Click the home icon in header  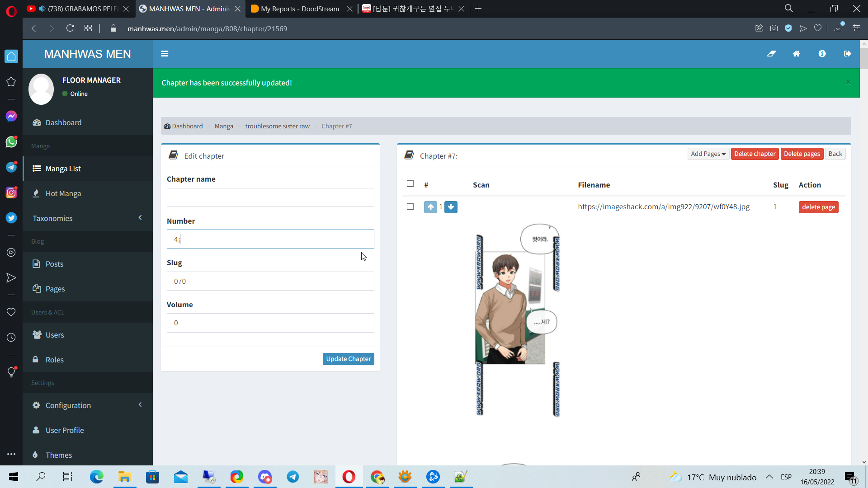tap(797, 54)
